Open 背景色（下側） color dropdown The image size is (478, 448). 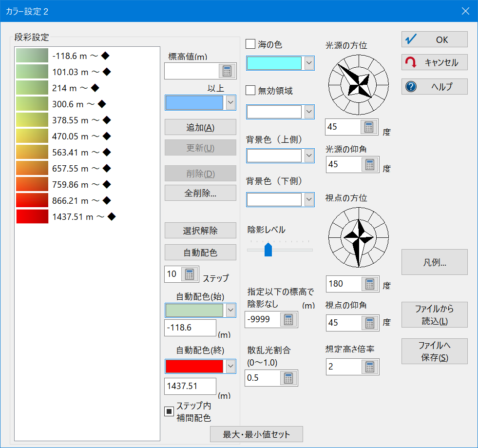(x=309, y=199)
